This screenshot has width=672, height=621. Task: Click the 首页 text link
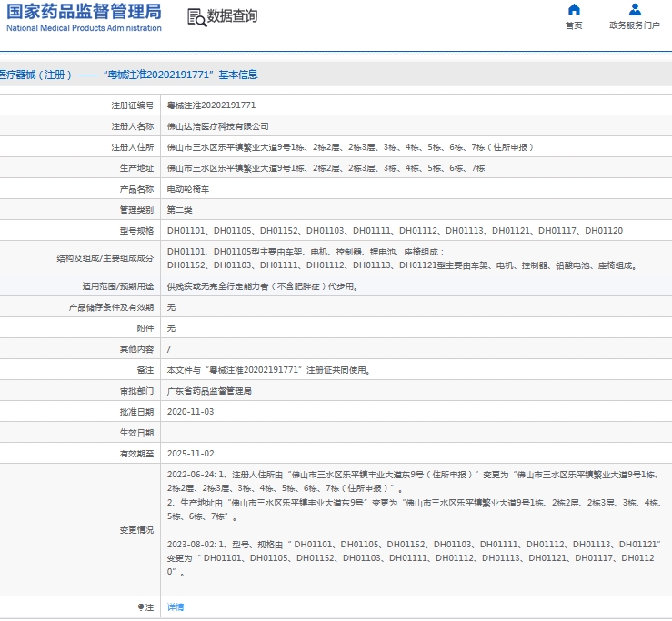[574, 25]
